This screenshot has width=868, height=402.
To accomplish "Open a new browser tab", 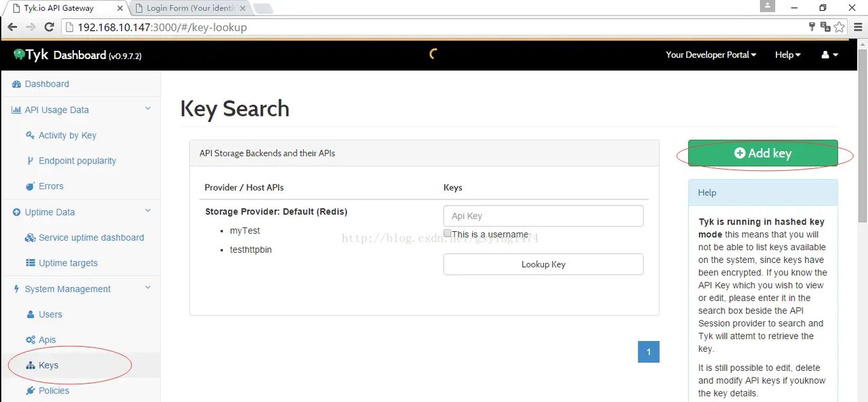I will [x=263, y=9].
